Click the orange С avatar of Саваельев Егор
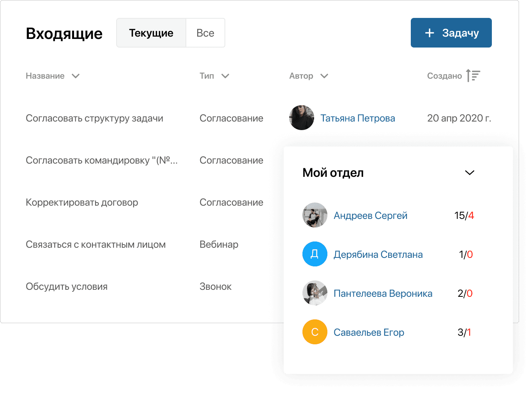The width and height of the screenshot is (532, 393). [315, 332]
